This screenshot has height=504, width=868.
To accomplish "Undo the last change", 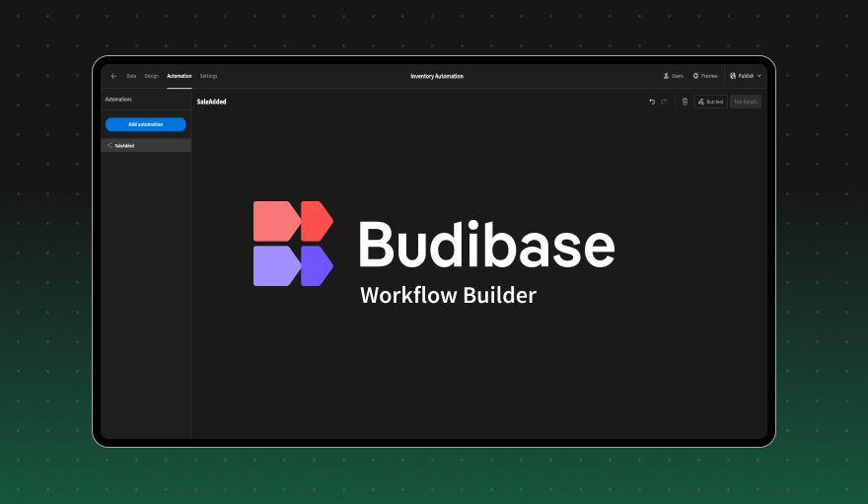I will [x=652, y=102].
